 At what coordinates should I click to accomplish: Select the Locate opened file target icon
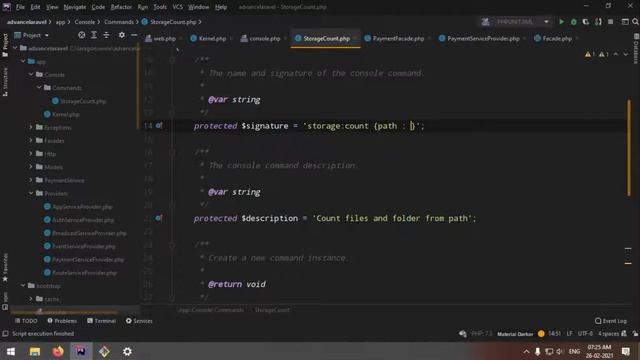82,35
